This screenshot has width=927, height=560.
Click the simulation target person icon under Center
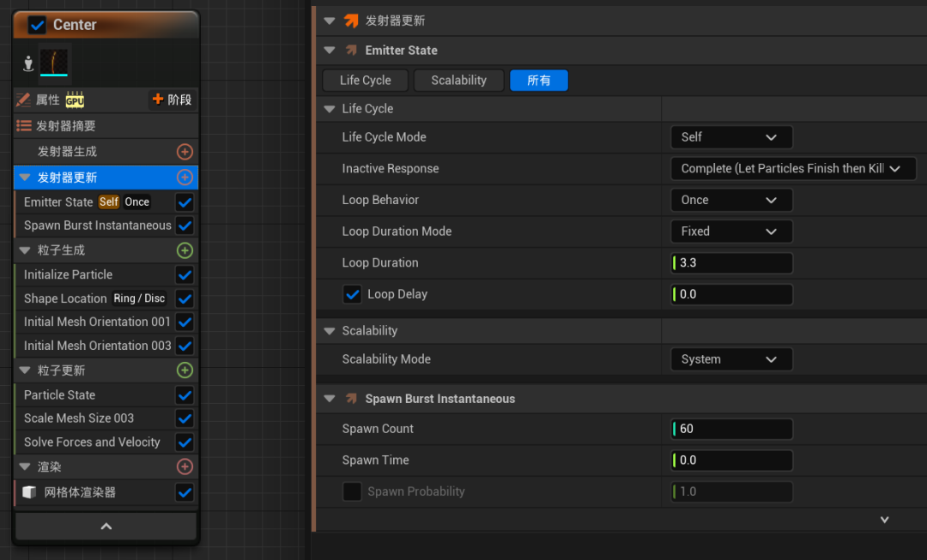[x=27, y=63]
